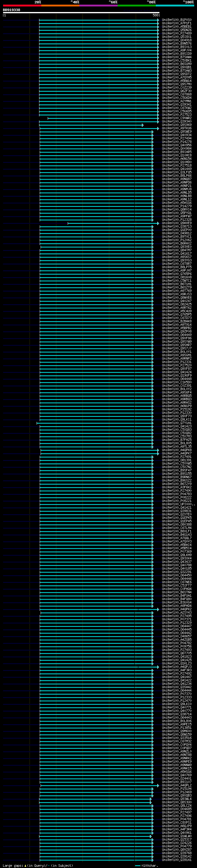This screenshot has height=868, width=197.
Task: Select the UniRef100_A3F6K2 label
Action: pyautogui.click(x=176, y=487)
